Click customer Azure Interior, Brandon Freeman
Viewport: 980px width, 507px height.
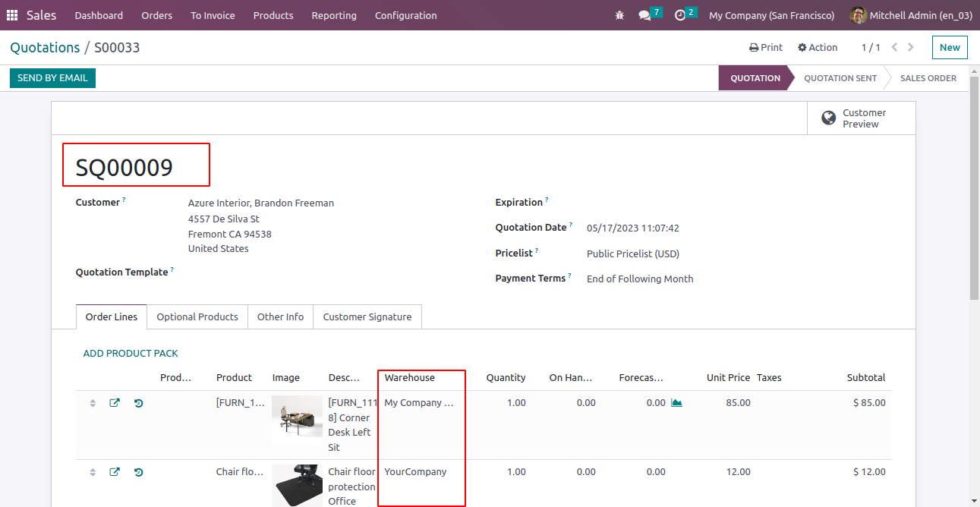tap(261, 203)
